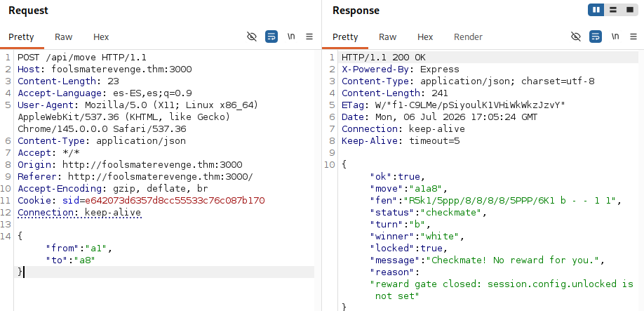Click the Referer header line

135,177
